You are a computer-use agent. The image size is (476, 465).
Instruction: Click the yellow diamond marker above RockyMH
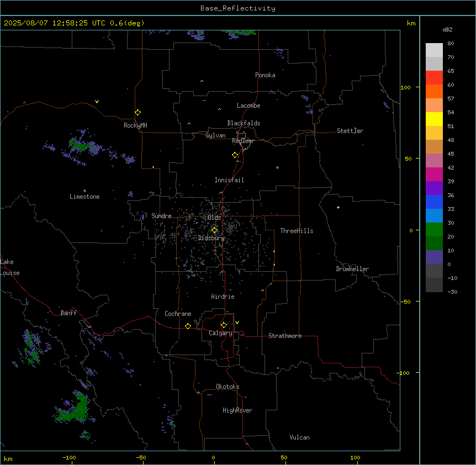point(137,112)
